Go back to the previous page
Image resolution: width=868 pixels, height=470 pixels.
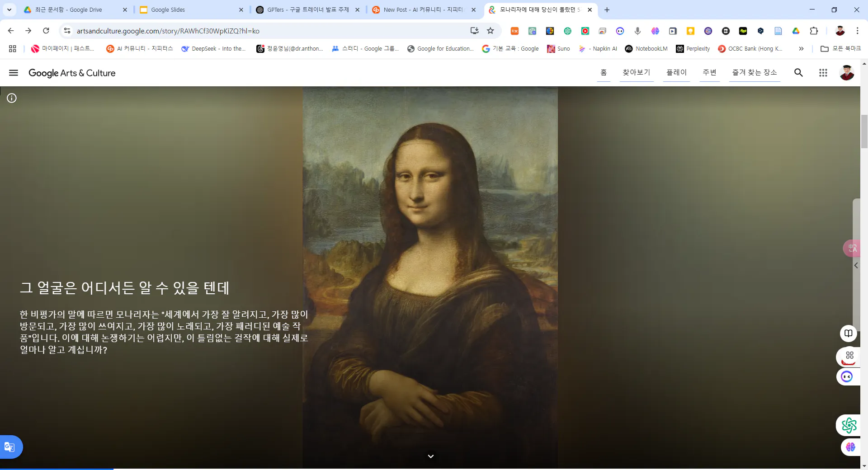(11, 31)
